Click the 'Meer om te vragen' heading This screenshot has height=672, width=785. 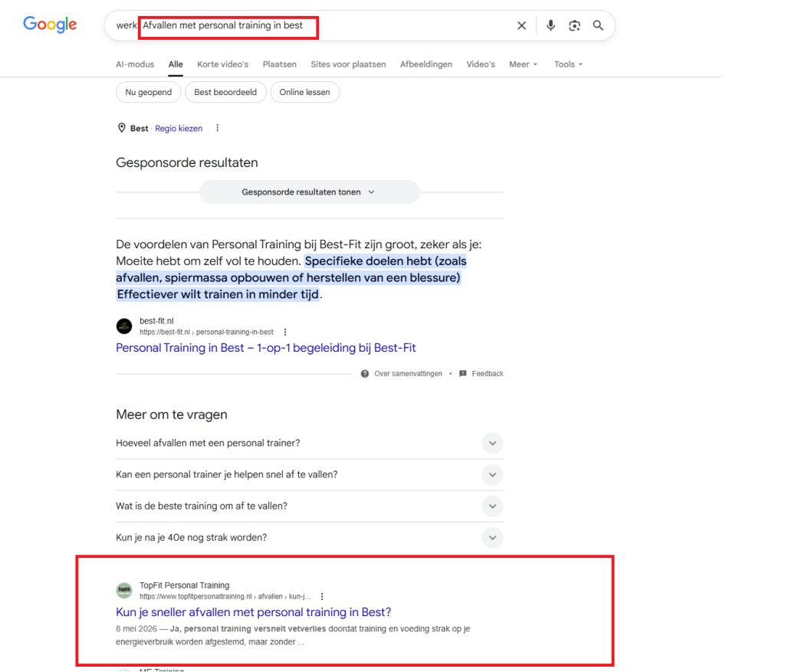(172, 415)
